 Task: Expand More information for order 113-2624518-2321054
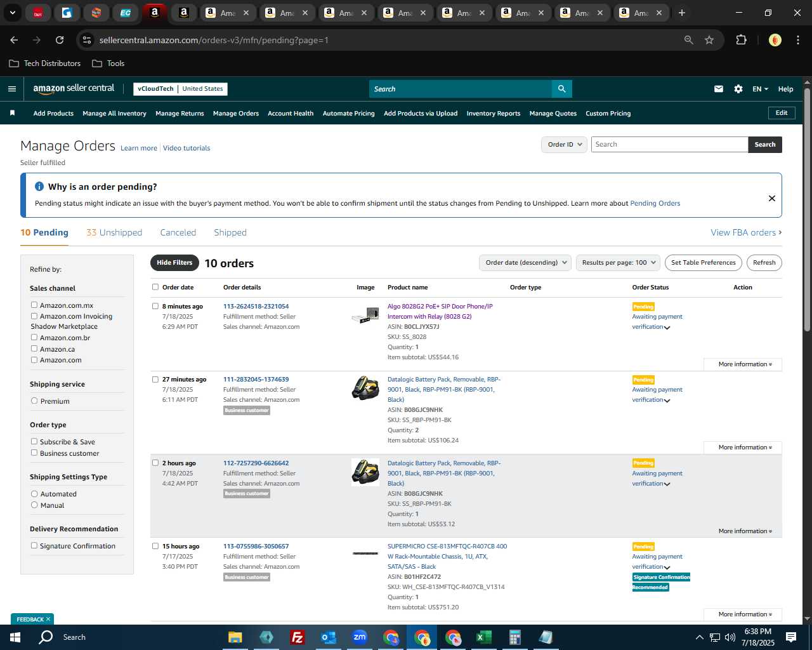pyautogui.click(x=743, y=364)
